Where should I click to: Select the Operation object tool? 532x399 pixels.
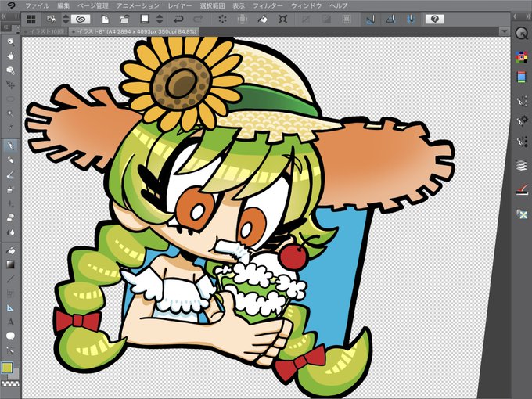tap(10, 70)
